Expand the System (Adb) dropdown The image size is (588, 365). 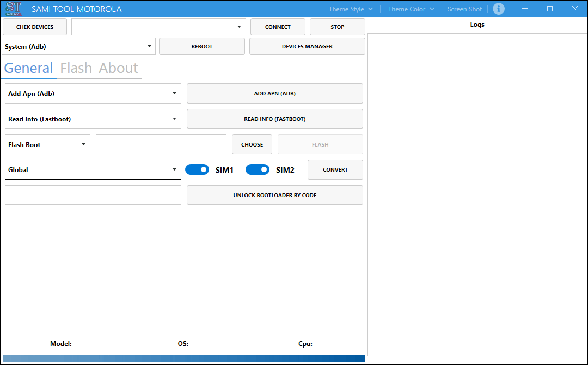coord(148,46)
